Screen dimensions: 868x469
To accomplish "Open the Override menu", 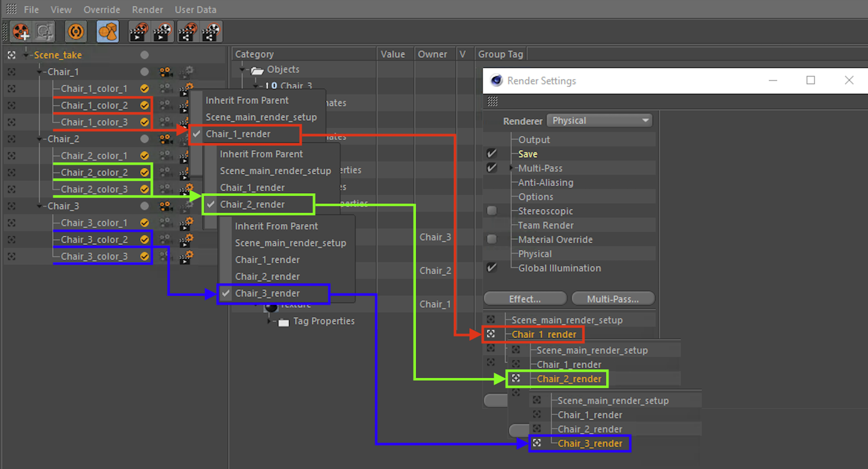I will tap(102, 10).
